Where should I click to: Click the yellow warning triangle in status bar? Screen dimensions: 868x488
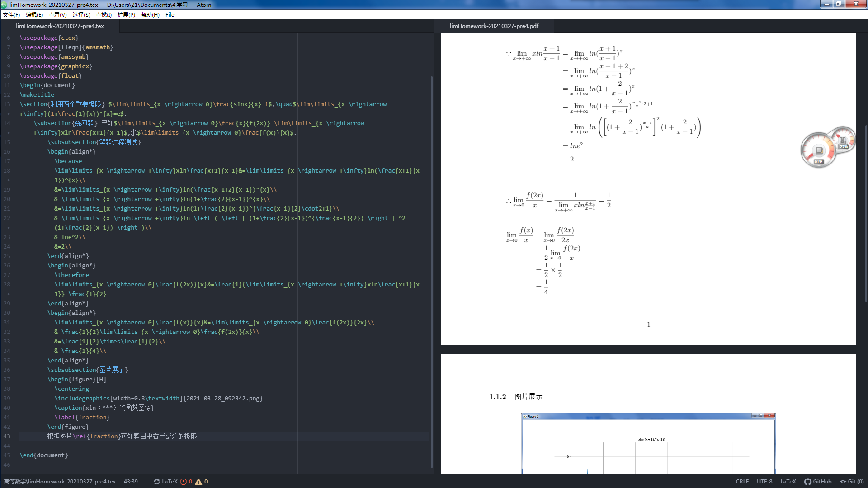tap(198, 482)
